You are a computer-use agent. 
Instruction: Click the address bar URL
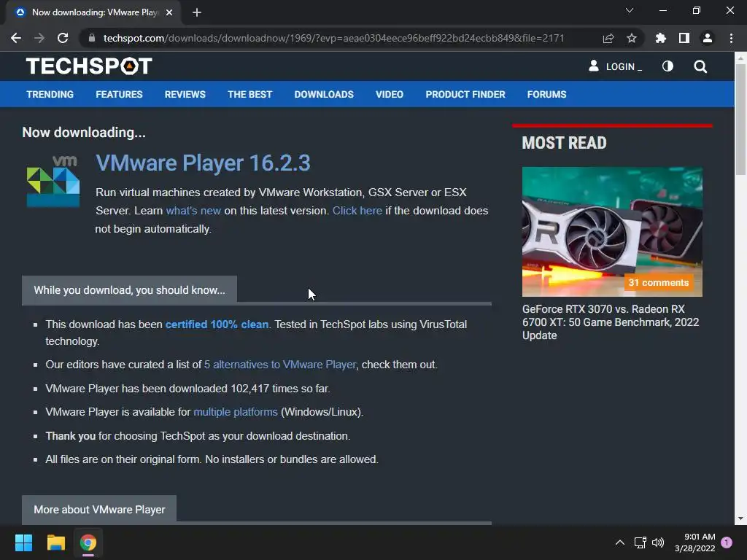pyautogui.click(x=333, y=38)
